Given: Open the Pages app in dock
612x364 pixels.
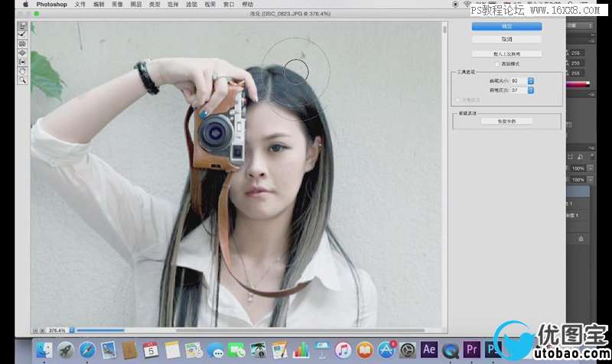Looking at the screenshot, I should (279, 349).
